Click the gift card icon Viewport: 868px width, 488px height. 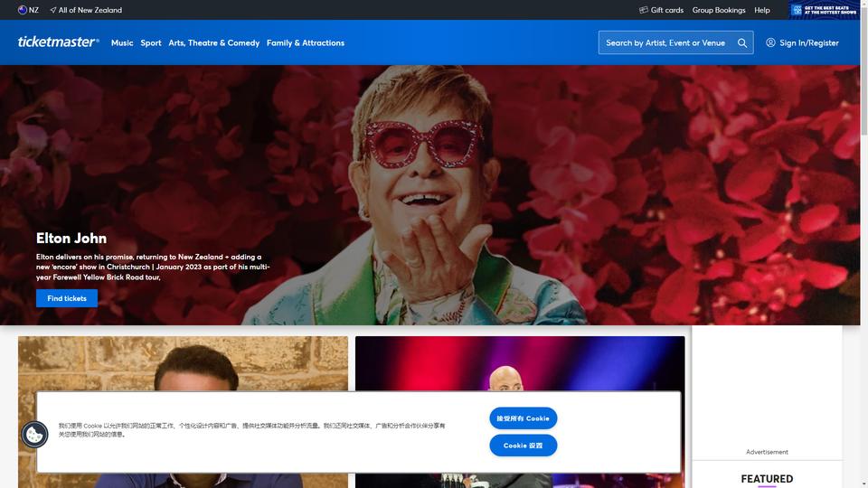point(643,10)
